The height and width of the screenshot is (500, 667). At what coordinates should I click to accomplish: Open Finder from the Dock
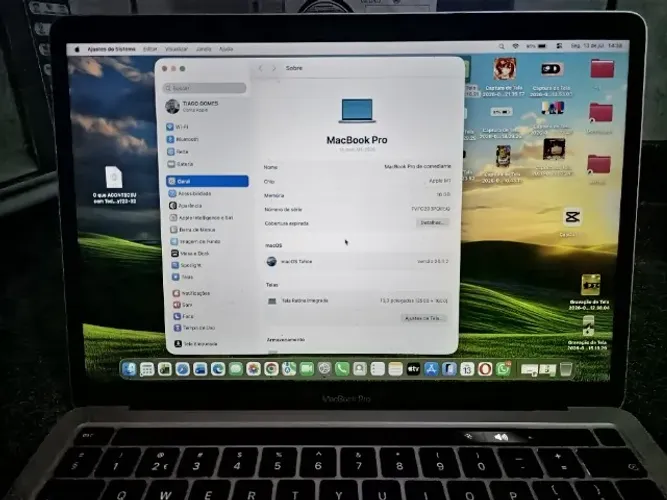(x=129, y=369)
